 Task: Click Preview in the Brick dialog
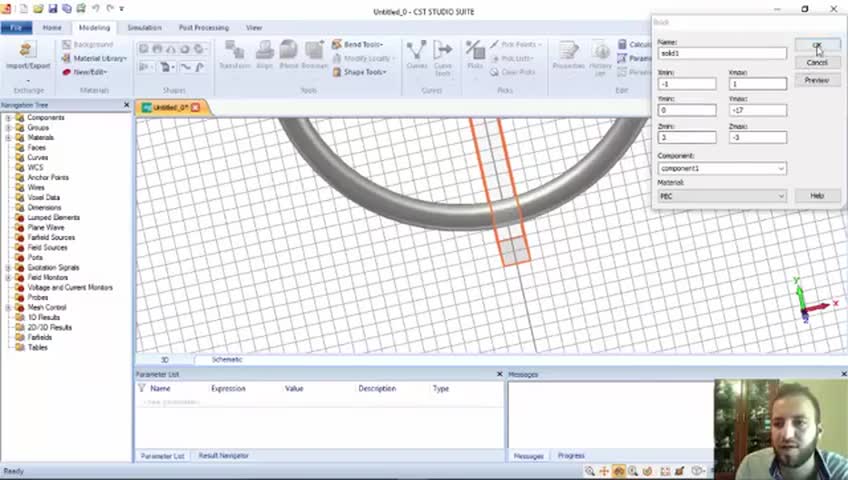[817, 80]
